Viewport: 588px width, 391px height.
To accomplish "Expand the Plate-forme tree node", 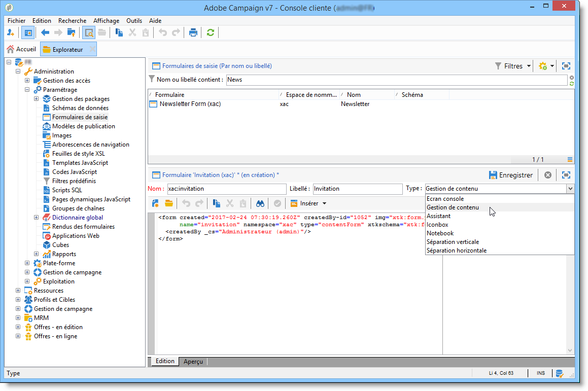I will (27, 263).
